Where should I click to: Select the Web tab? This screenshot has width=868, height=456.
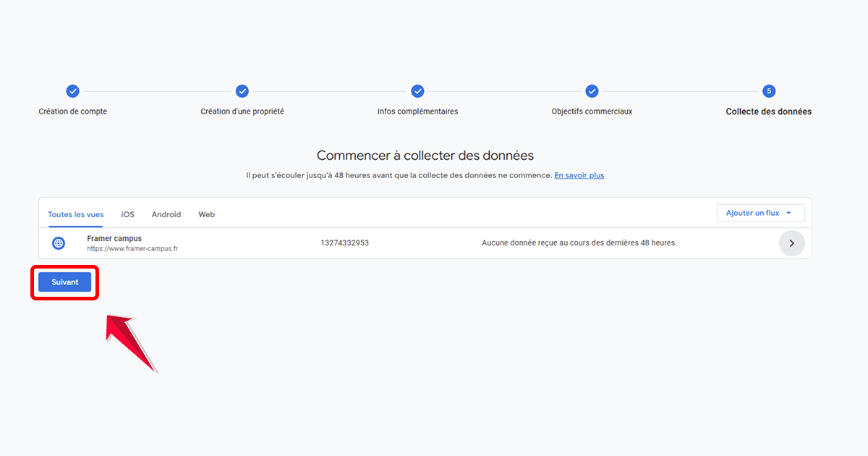(x=205, y=214)
